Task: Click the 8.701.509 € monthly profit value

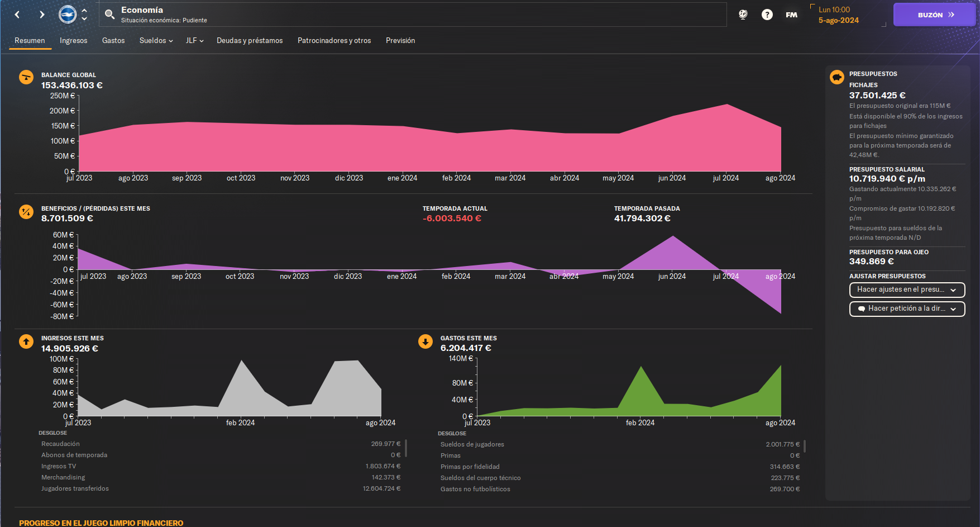Action: point(67,219)
